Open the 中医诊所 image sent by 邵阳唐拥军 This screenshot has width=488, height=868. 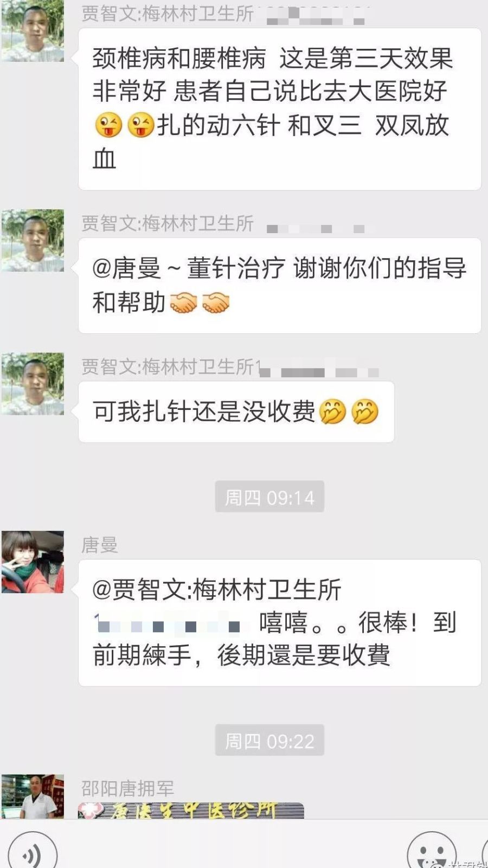pyautogui.click(x=191, y=811)
